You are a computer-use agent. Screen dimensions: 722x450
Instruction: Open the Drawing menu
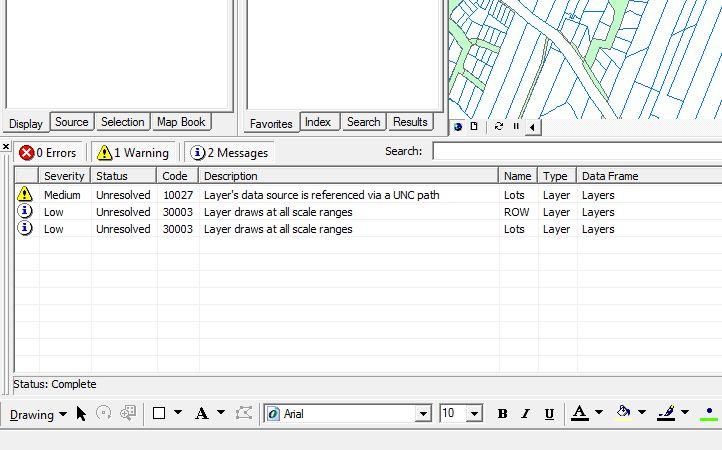(38, 415)
